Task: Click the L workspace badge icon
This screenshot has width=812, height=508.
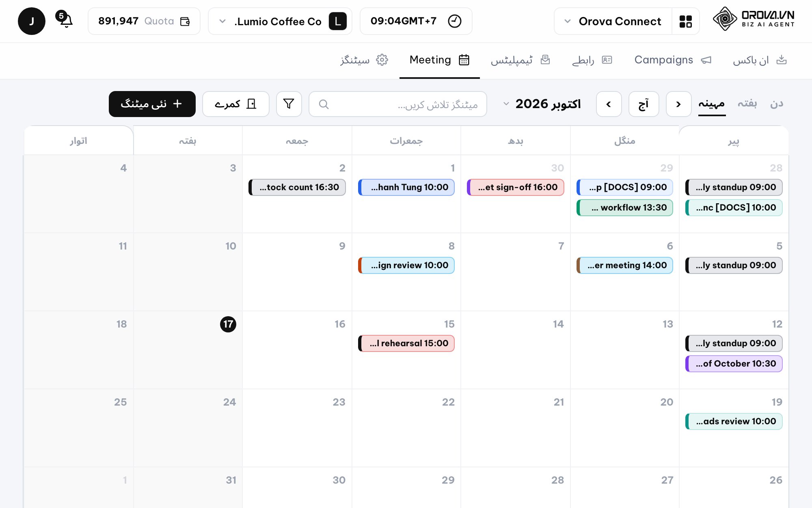Action: click(x=338, y=21)
